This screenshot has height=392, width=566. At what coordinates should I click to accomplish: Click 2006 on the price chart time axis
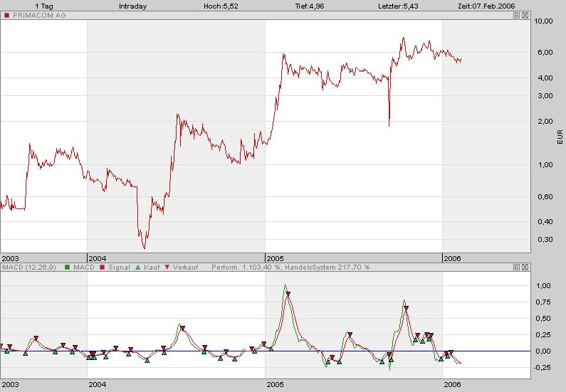point(452,258)
